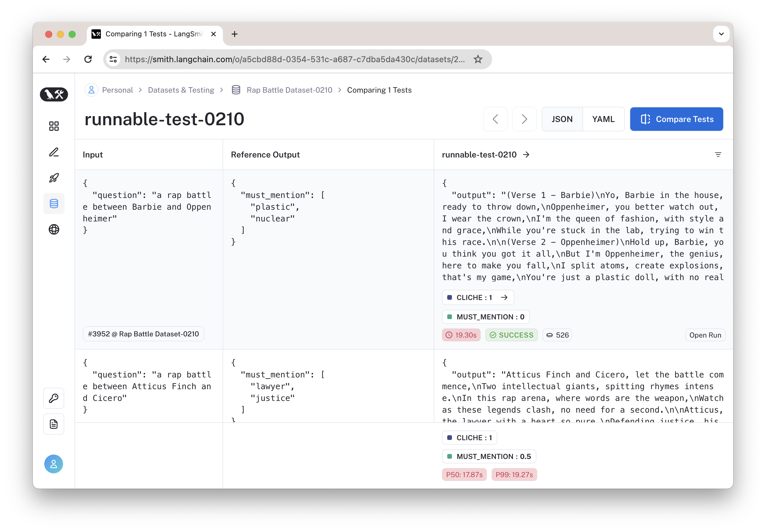Go to next example with right chevron
This screenshot has width=766, height=532.
524,119
